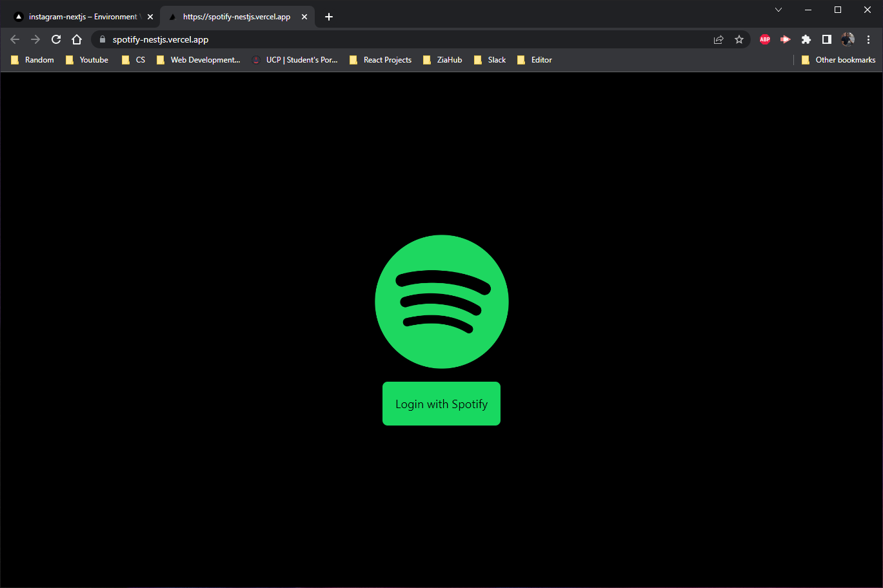Open the Random bookmarks folder

click(32, 60)
